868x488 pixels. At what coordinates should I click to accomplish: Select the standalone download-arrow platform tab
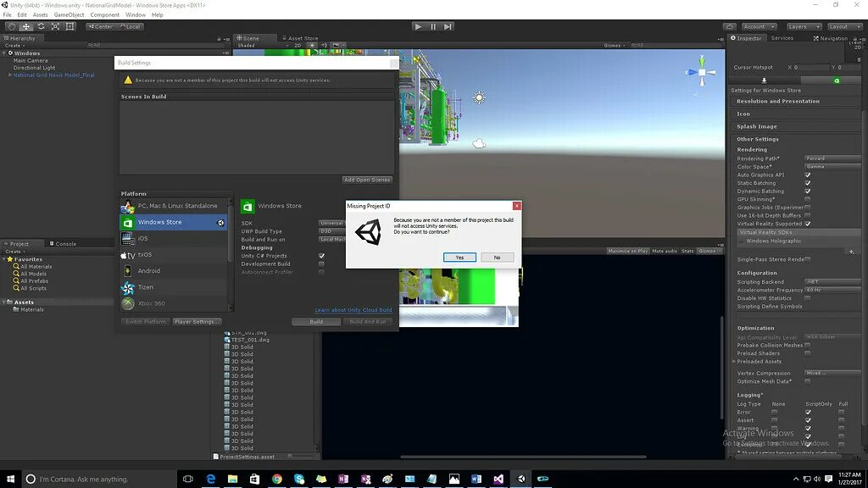[764, 80]
